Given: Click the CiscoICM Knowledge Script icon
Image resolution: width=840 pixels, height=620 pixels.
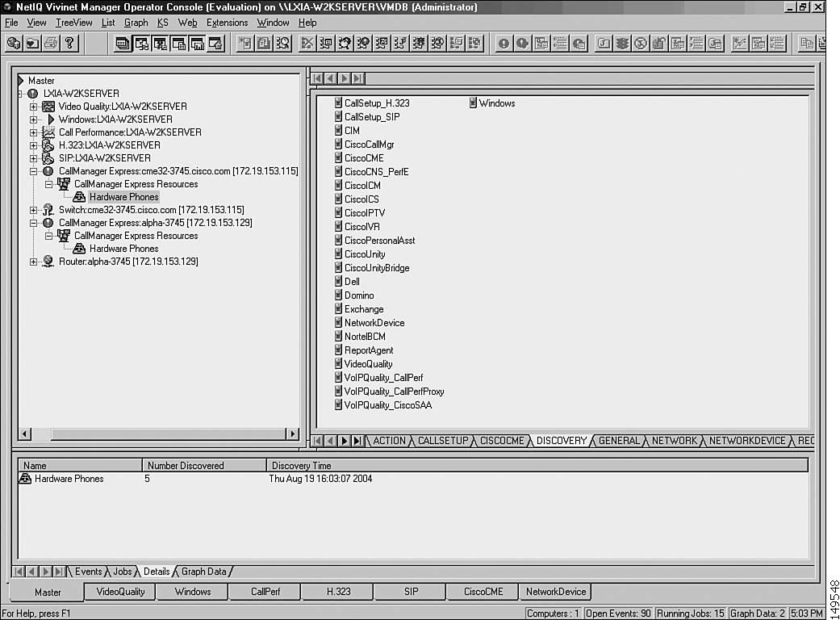Looking at the screenshot, I should (338, 186).
